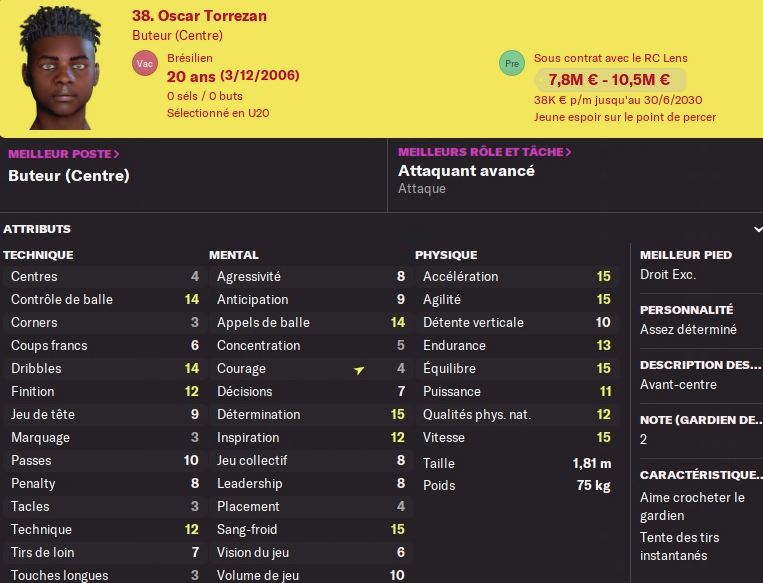Collapse the Attributs panel using its chevron
Image resolution: width=763 pixels, height=583 pixels.
pos(757,229)
